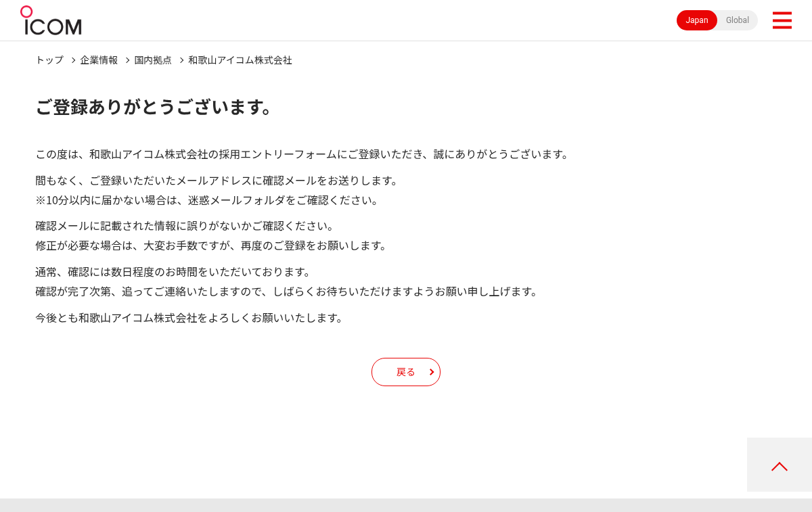
Task: Click the line starting 確認メールに記載された情報
Action: pos(185,225)
